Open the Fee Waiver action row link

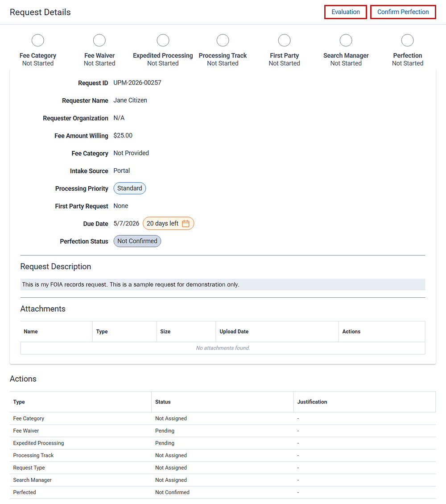click(25, 430)
